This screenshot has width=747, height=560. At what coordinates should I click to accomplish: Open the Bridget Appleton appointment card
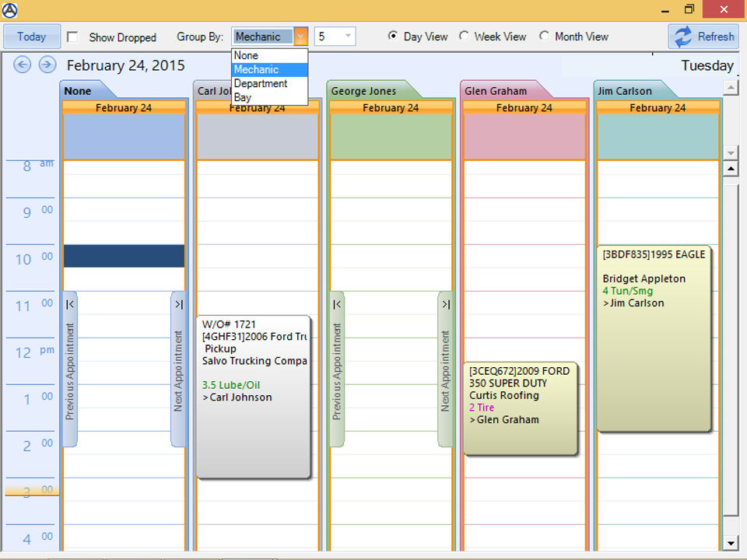click(x=654, y=338)
